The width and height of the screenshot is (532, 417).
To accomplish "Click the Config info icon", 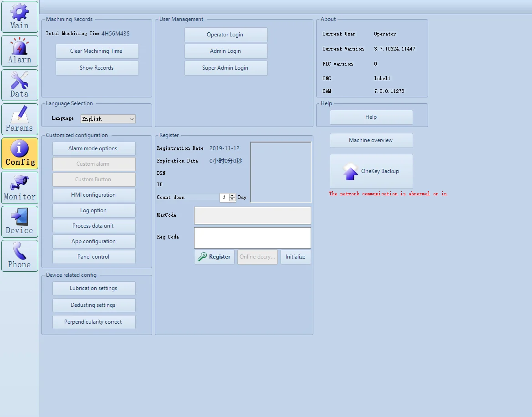I will [x=19, y=153].
